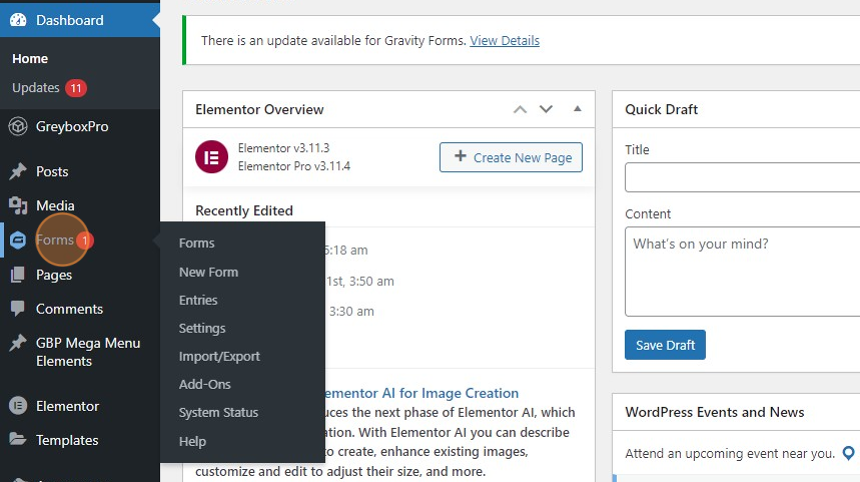
Task: Click the Pages icon in sidebar
Action: (x=18, y=275)
